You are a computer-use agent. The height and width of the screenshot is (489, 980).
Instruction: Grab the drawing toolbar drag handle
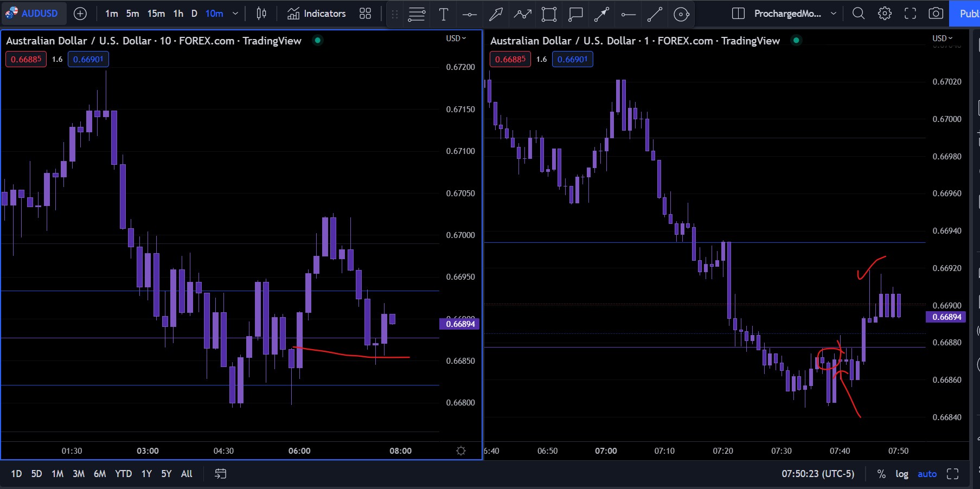tap(395, 15)
